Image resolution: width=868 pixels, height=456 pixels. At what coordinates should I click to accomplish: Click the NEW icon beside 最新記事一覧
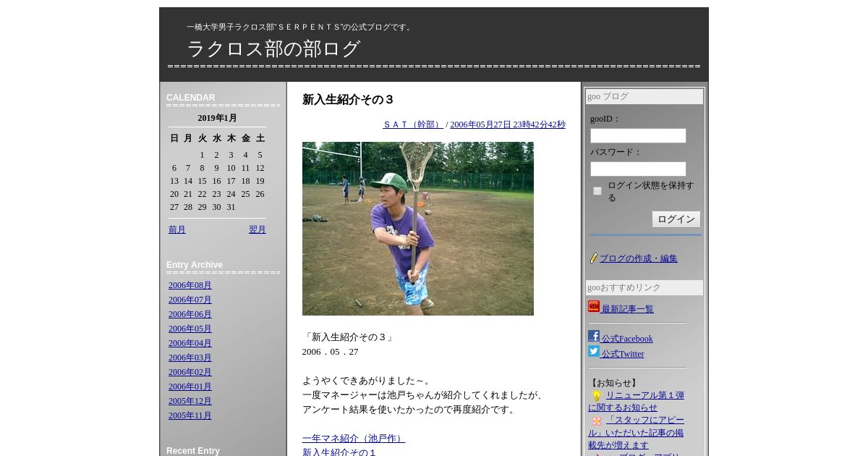(594, 307)
